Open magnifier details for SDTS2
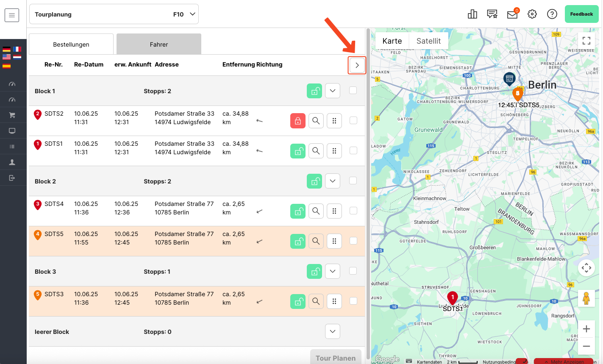Screen dimensions: 603x364 (x=316, y=121)
